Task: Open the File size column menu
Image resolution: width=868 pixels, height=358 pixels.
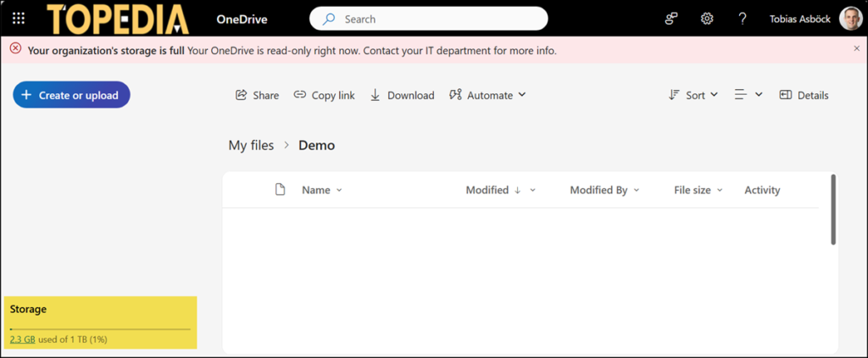Action: [698, 190]
